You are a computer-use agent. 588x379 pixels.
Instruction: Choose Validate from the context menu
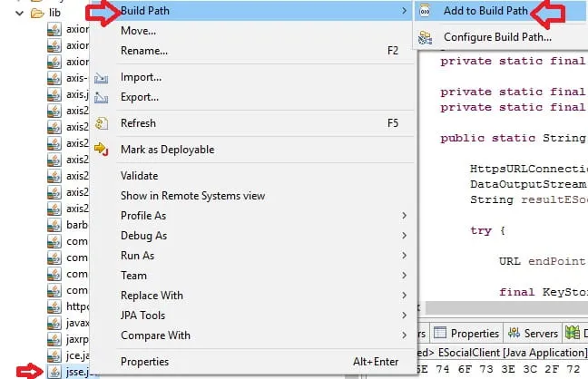click(139, 176)
